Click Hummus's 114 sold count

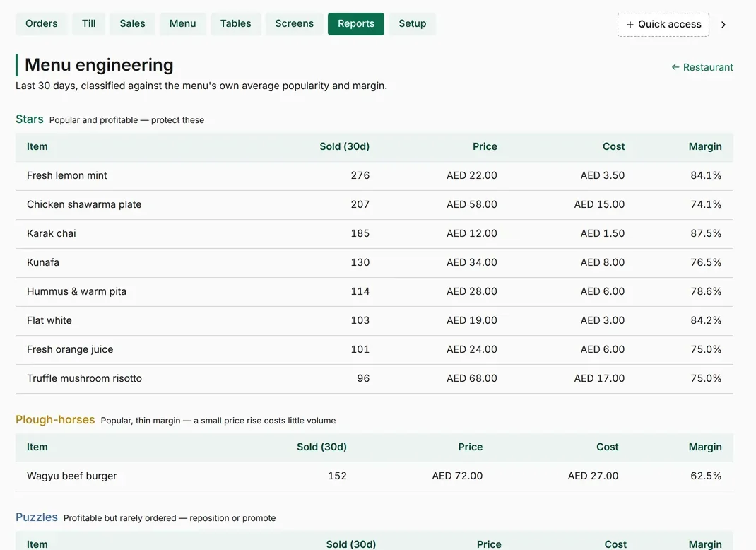pos(360,291)
